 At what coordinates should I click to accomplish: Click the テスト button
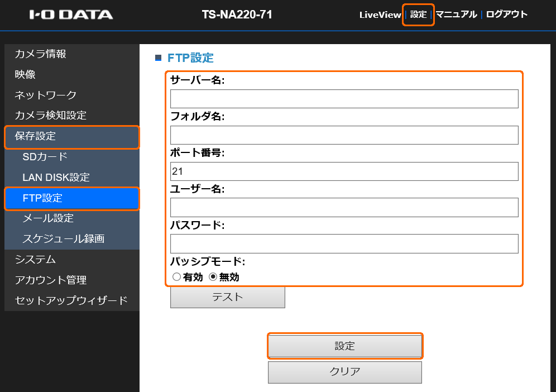[x=228, y=297]
